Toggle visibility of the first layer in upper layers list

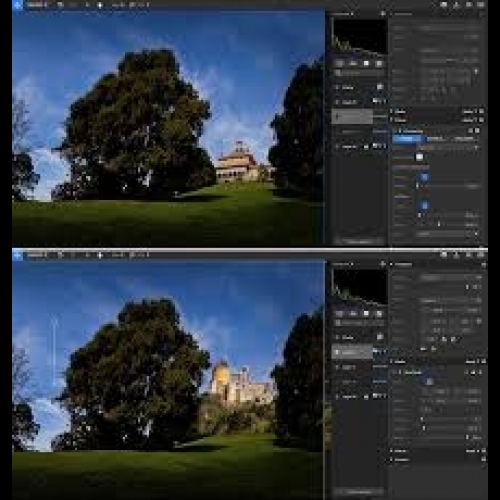337,87
